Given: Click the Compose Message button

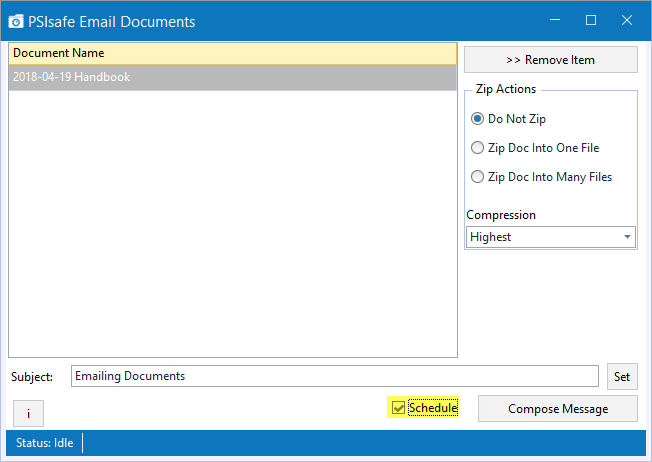Looking at the screenshot, I should [558, 409].
